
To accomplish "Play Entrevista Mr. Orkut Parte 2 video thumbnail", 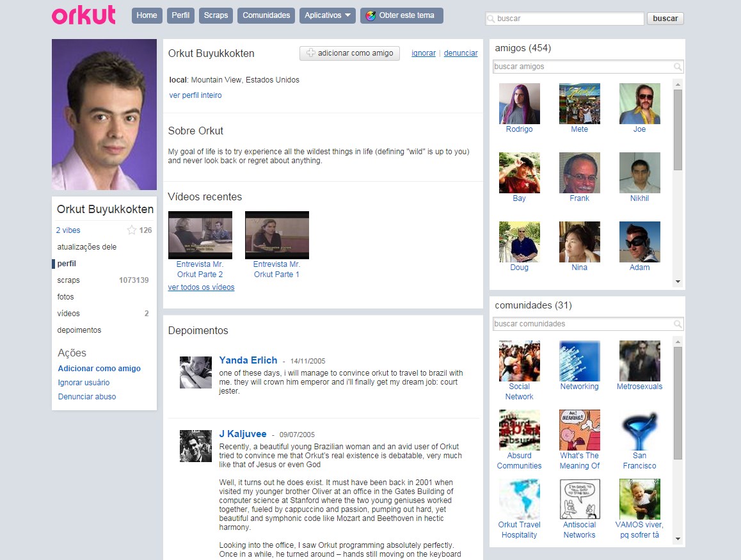I will [x=200, y=235].
